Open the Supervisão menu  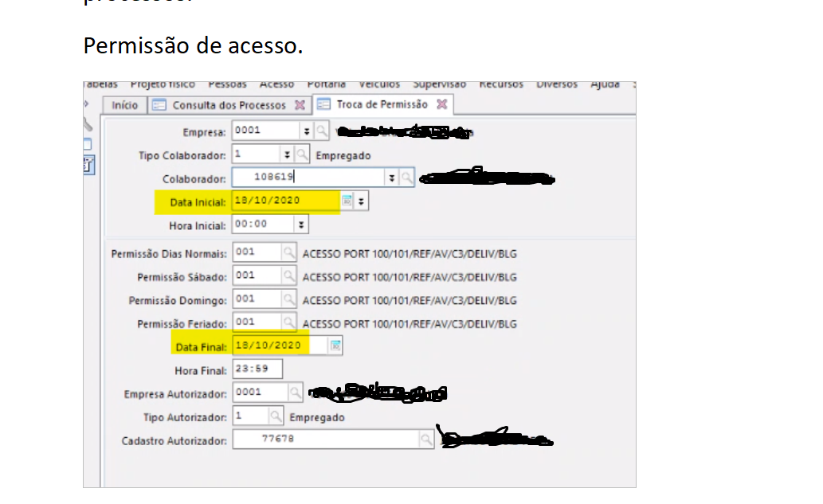[439, 84]
